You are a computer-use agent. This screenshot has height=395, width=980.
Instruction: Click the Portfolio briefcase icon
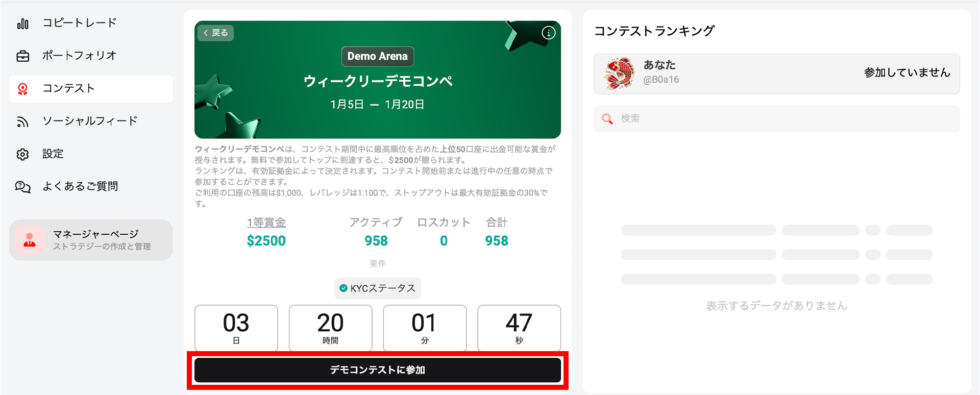23,56
